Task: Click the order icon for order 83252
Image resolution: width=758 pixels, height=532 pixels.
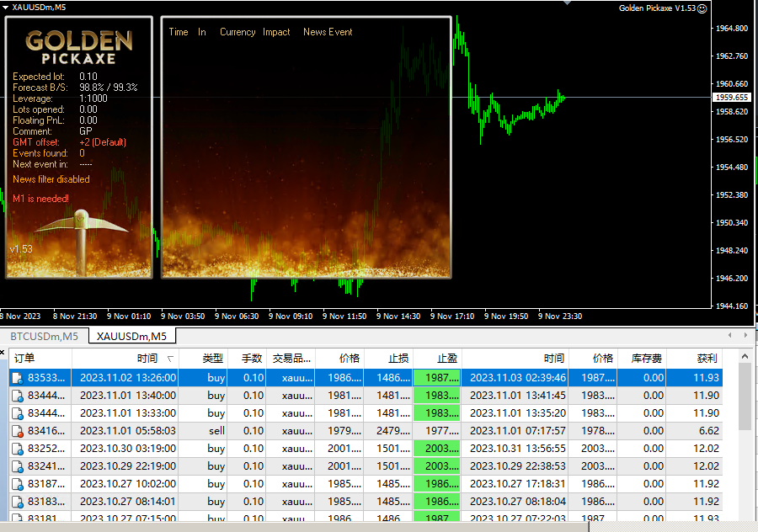Action: pos(18,449)
